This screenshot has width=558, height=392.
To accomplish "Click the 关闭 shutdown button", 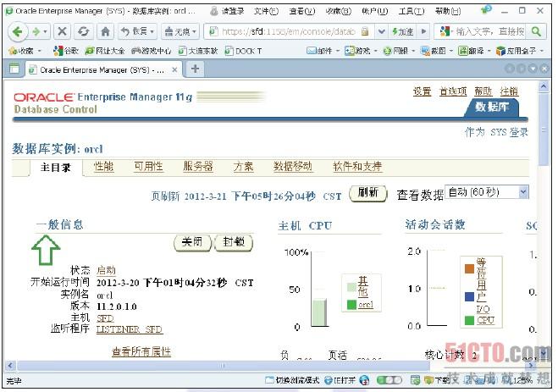I will pos(192,243).
